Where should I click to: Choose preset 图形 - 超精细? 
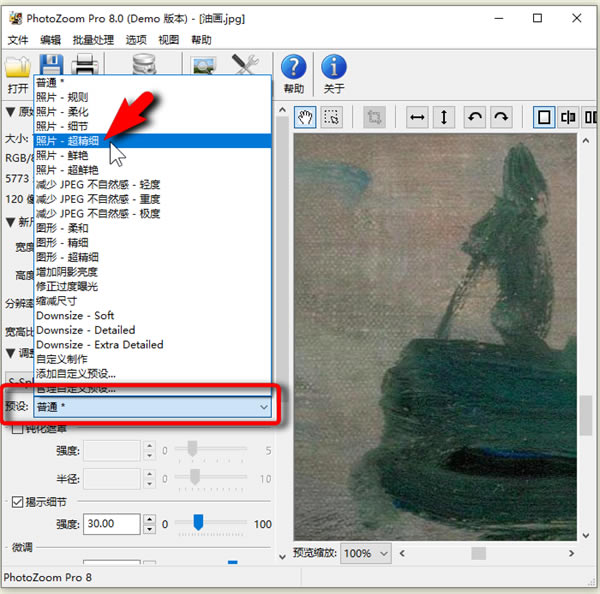click(x=153, y=257)
